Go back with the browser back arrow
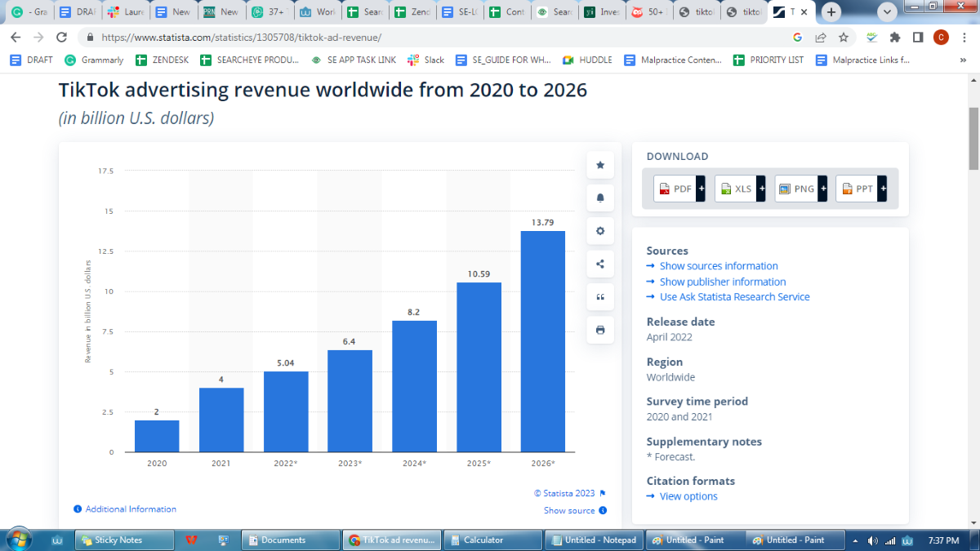Image resolution: width=980 pixels, height=551 pixels. point(16,38)
